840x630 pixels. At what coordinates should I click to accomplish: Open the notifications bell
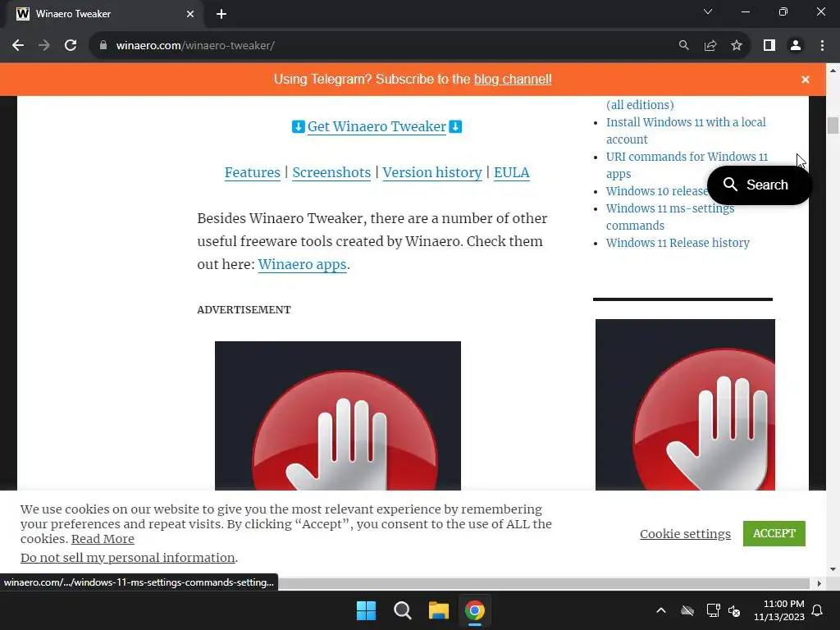(x=818, y=610)
